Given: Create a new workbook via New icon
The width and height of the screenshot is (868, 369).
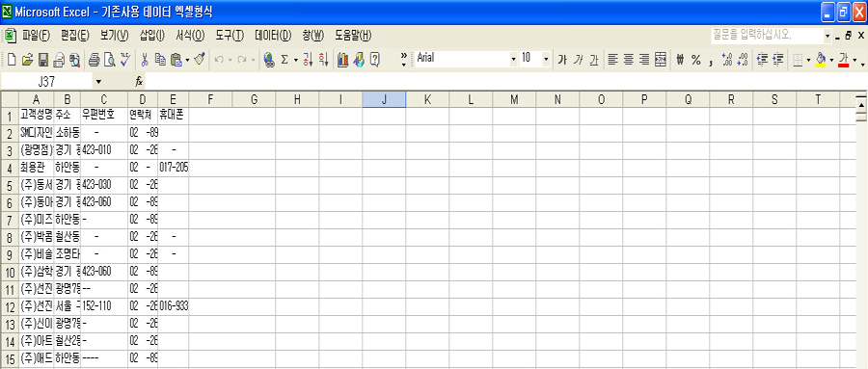Looking at the screenshot, I should [11, 59].
